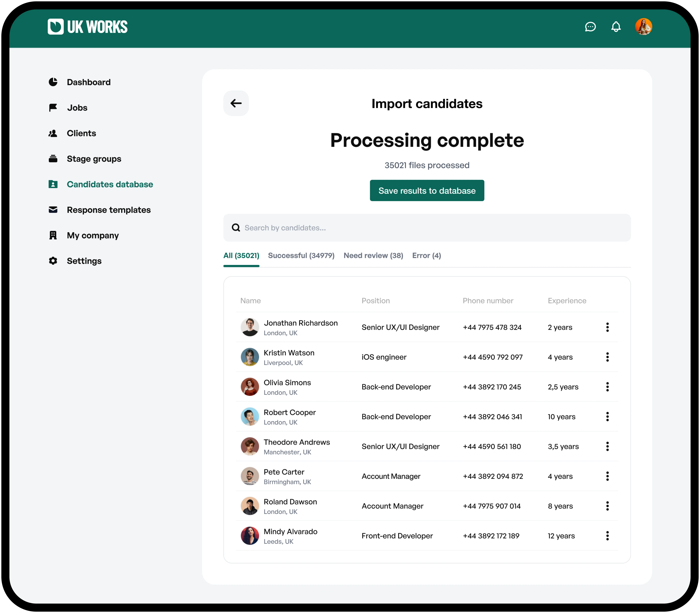Click the Phone number column header
The image size is (700, 613).
coord(488,301)
